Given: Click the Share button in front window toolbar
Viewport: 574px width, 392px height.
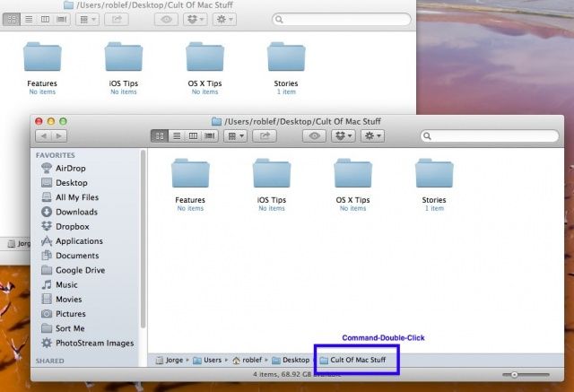Looking at the screenshot, I should [265, 135].
